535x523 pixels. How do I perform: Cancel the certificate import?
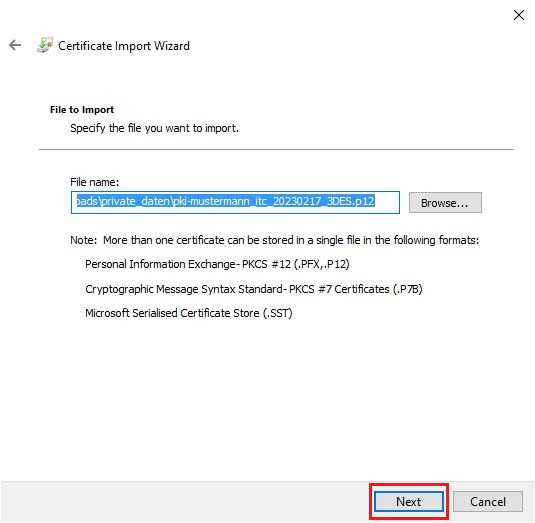pyautogui.click(x=488, y=502)
